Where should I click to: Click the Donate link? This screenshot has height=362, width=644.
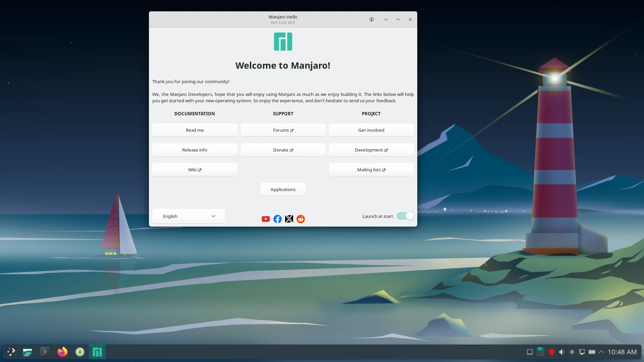pos(283,150)
